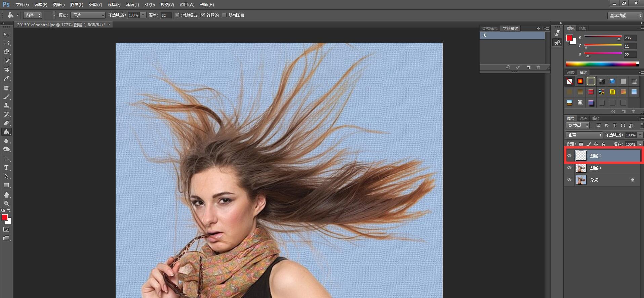This screenshot has width=644, height=298.
Task: Hide 背景 layer with its eye icon
Action: [569, 180]
